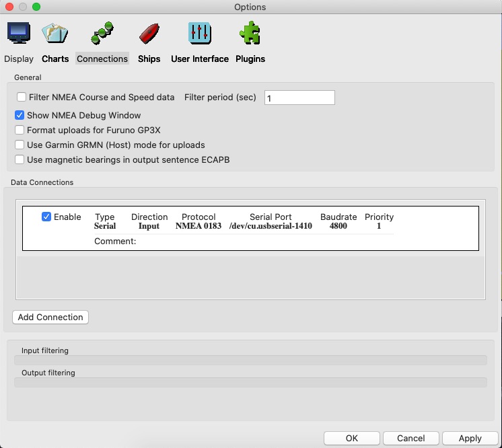
Task: Open the Charts map icon
Action: click(55, 33)
